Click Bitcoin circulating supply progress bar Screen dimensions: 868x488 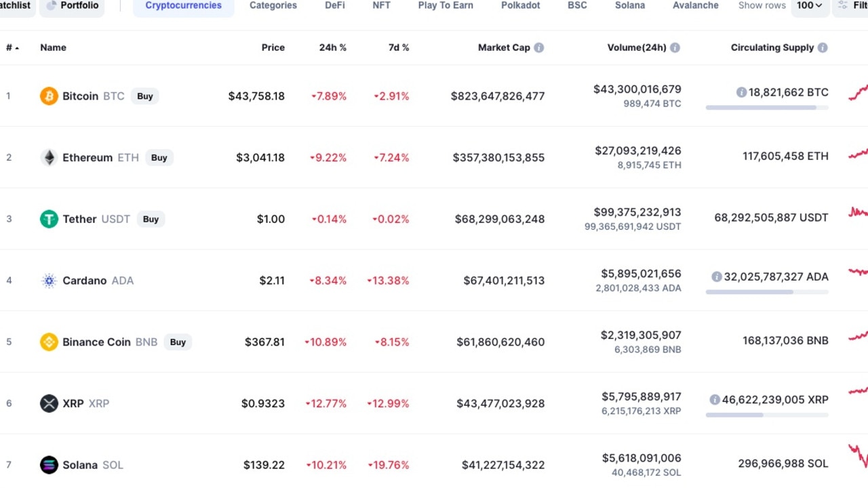tap(767, 108)
